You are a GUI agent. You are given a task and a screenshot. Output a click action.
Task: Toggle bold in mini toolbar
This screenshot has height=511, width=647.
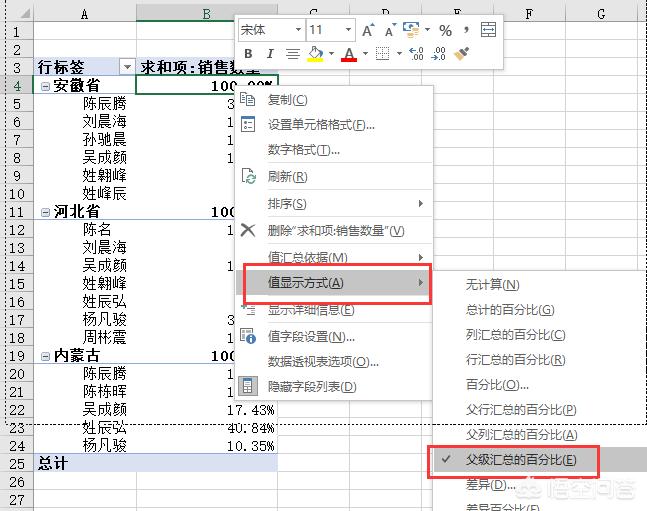pos(248,54)
